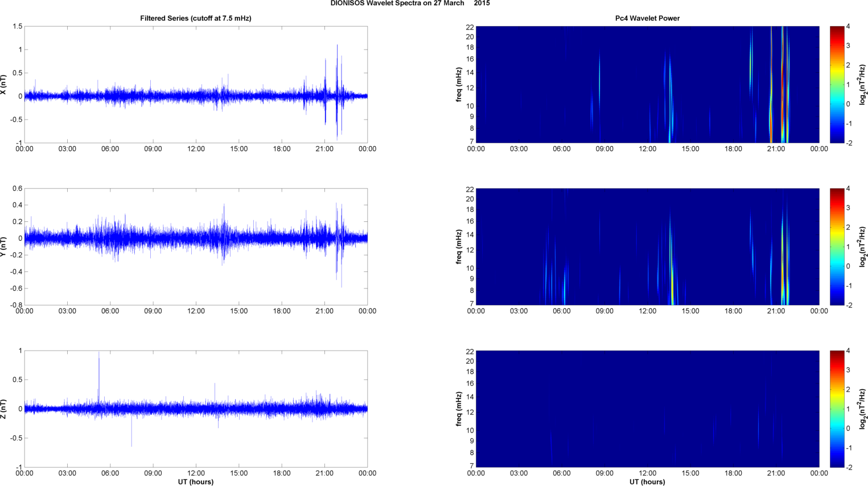Click 'UT (hours)' label under Z time series
This screenshot has height=486, width=868.
click(196, 482)
